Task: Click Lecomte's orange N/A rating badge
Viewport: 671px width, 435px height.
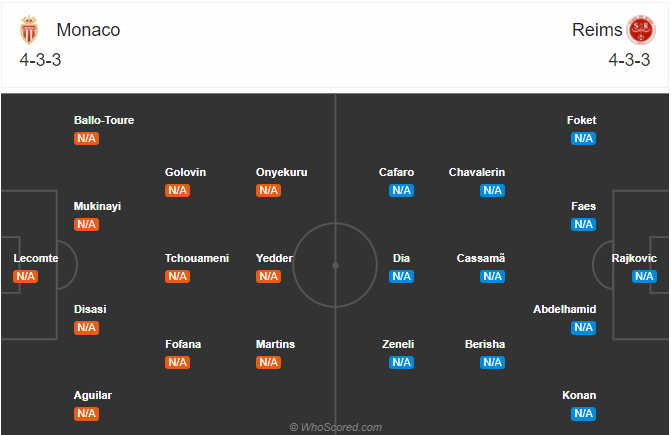Action: 26,276
